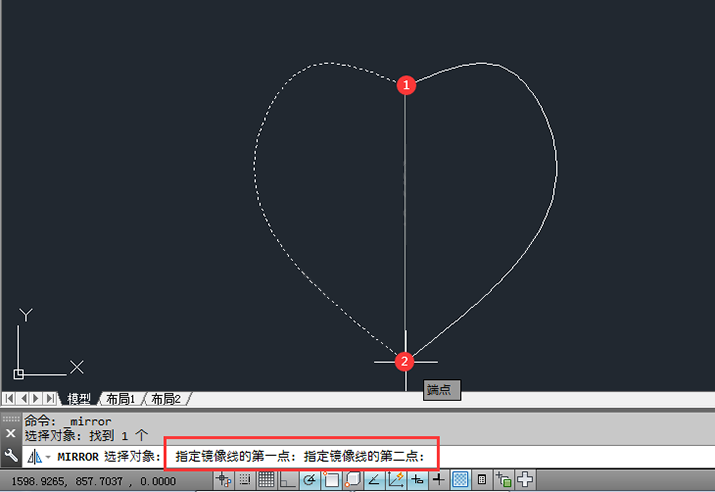
Task: Click the Quick Properties status icon
Action: (482, 480)
